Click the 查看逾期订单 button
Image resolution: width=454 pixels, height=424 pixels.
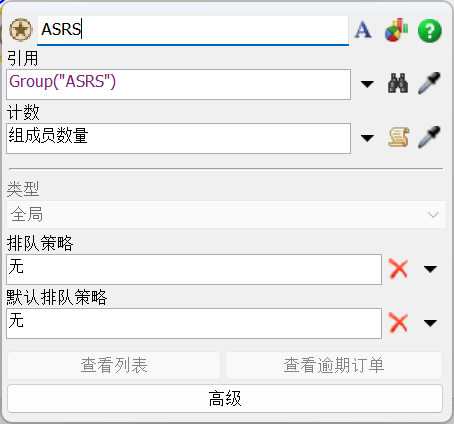(x=334, y=365)
